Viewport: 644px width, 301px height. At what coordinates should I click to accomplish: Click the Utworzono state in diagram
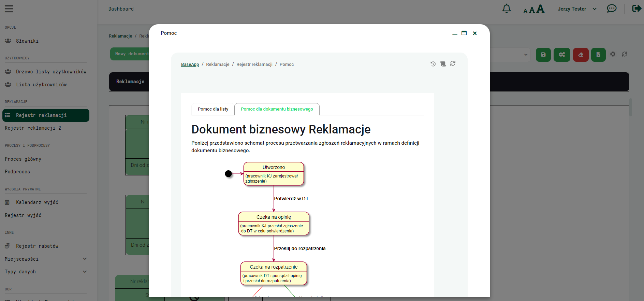(x=274, y=167)
